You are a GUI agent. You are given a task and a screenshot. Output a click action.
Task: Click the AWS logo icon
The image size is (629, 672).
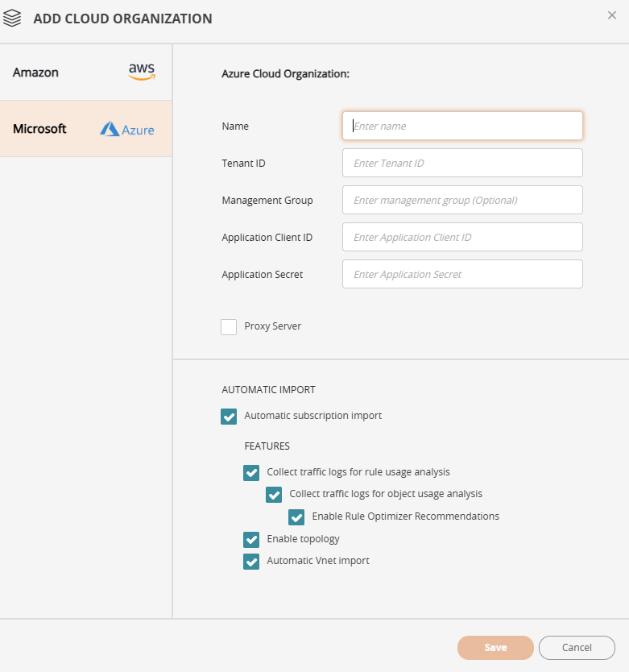(x=142, y=73)
